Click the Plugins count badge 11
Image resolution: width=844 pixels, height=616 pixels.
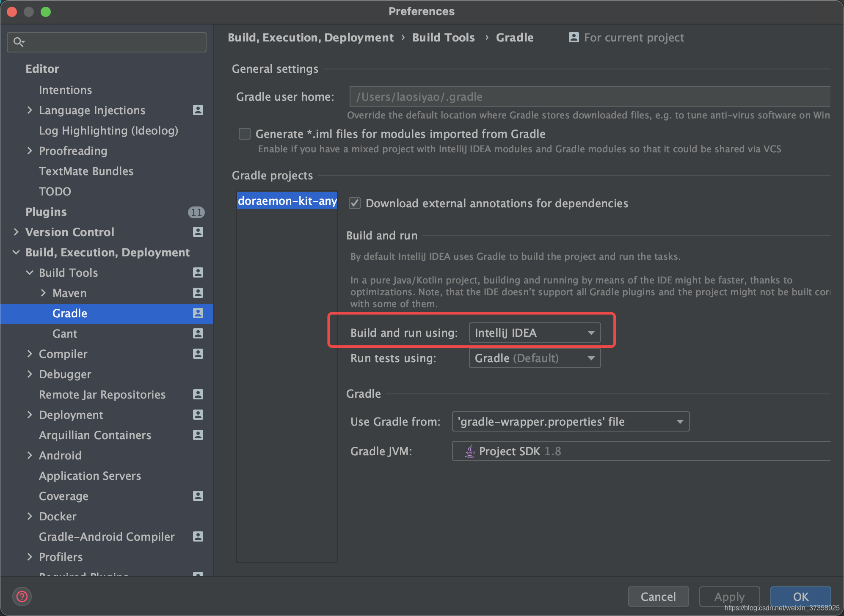coord(196,212)
